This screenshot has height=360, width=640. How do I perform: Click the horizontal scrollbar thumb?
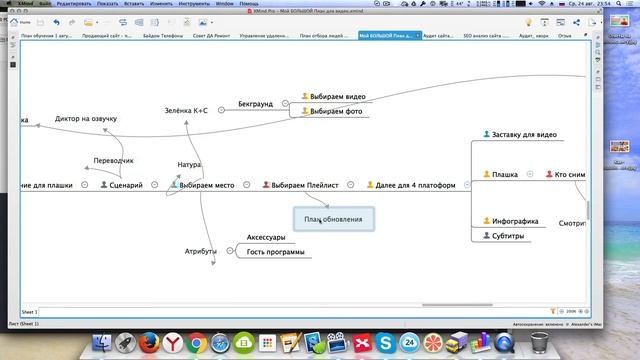[x=457, y=304]
